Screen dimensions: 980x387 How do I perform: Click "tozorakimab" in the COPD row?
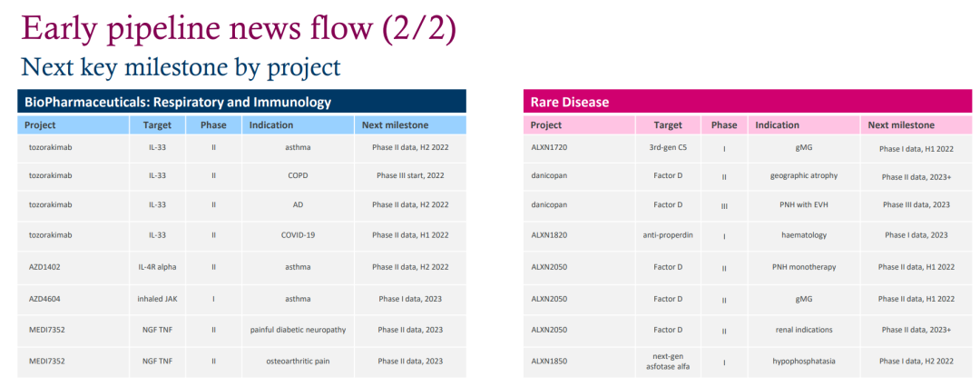click(x=51, y=175)
